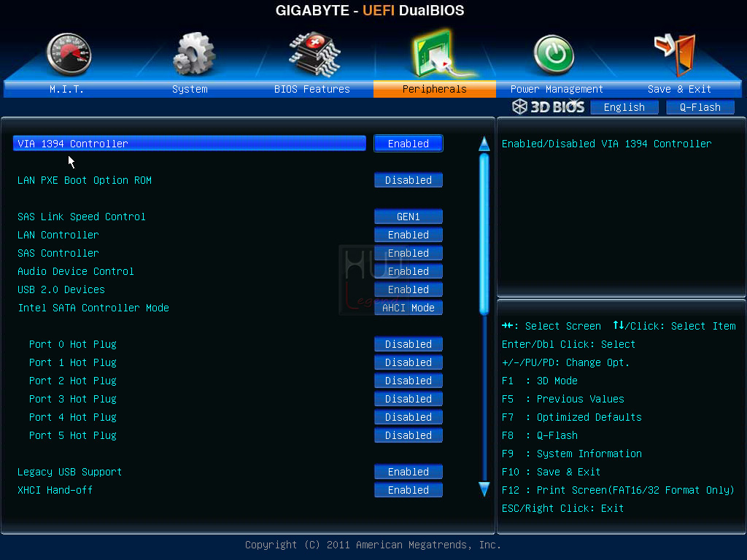Change Port 1 Hot Plug Disabled value
Screen dimensions: 747x560
409,362
